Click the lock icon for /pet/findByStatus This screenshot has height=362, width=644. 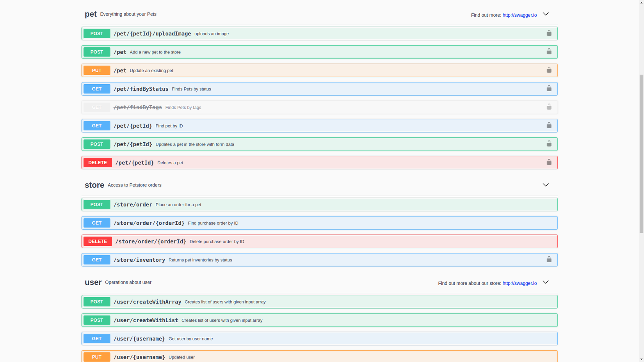(549, 89)
